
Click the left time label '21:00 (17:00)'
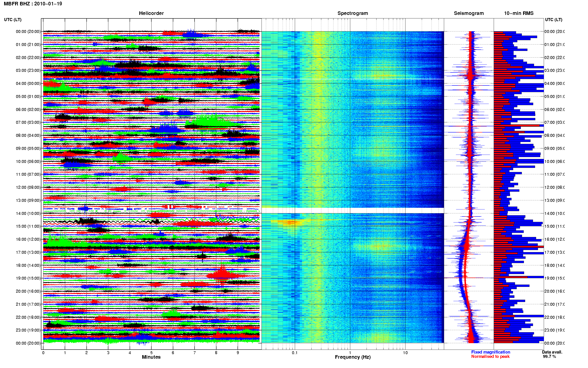coord(28,304)
